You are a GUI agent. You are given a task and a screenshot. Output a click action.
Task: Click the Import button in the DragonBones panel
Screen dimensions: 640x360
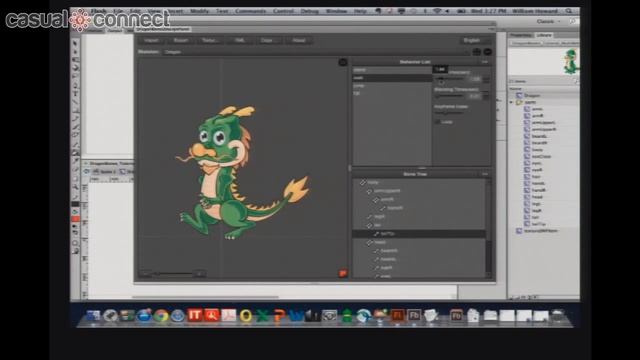pos(151,40)
